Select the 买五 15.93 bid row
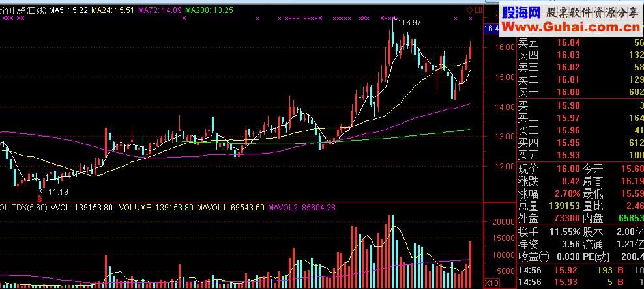Viewport: 644px width, 289px height. point(580,156)
